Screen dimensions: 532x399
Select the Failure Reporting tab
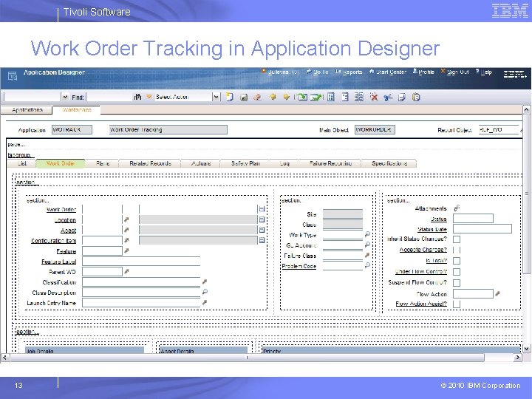330,163
